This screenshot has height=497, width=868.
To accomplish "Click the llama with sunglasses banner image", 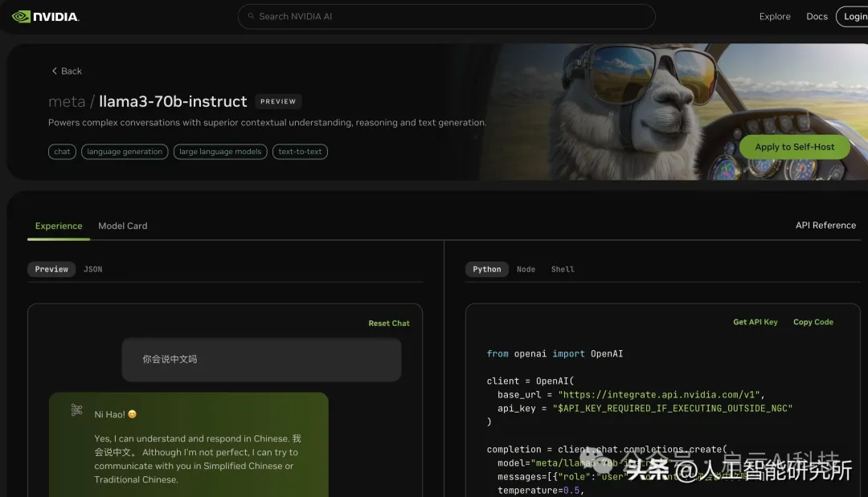I will pyautogui.click(x=674, y=112).
